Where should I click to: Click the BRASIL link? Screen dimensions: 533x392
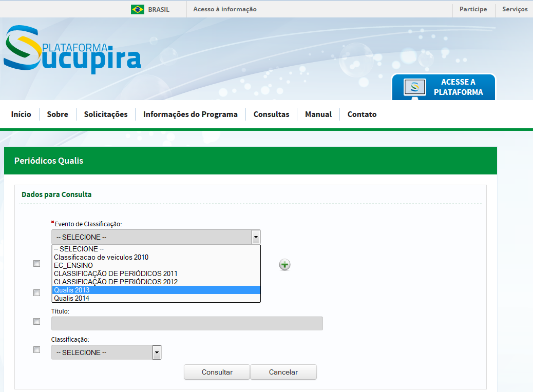coord(159,10)
